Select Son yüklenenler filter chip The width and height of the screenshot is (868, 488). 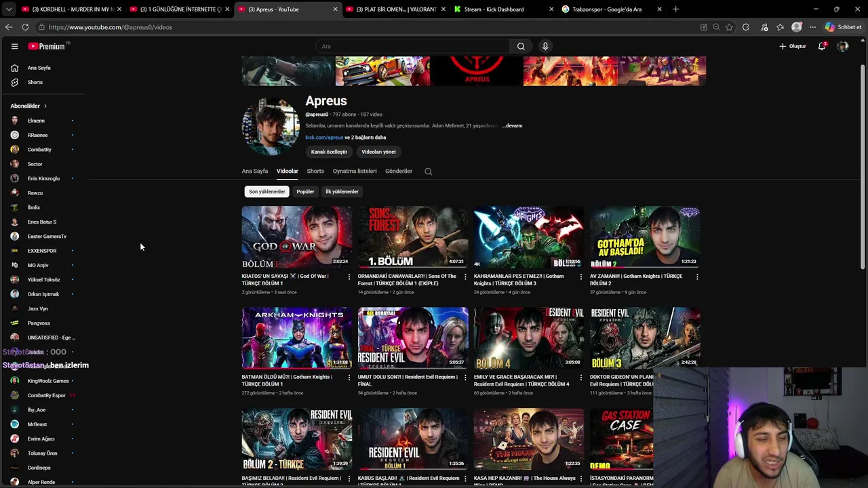[x=267, y=192]
